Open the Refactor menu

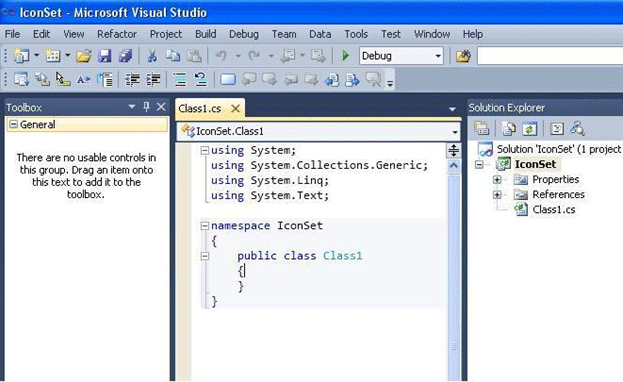point(117,34)
